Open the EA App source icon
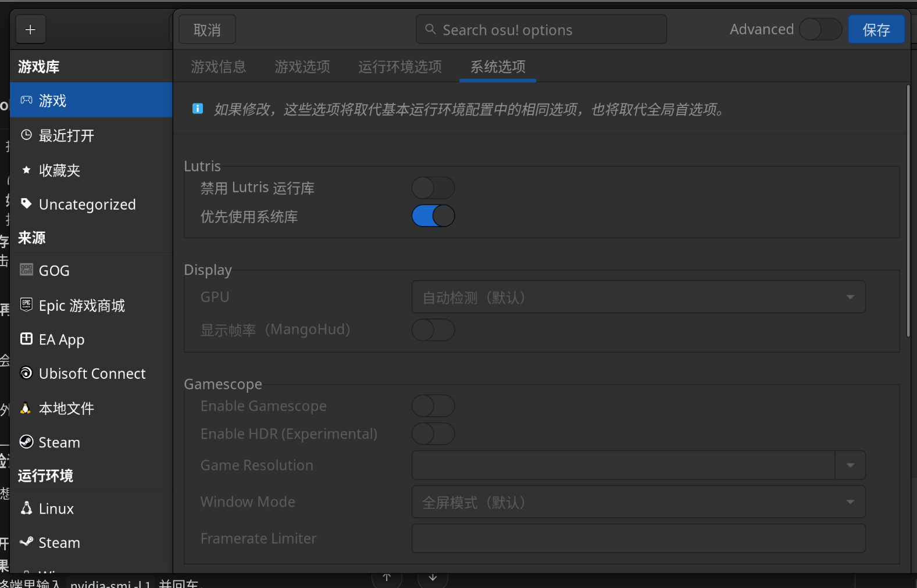Viewport: 917px width, 588px height. pyautogui.click(x=26, y=339)
